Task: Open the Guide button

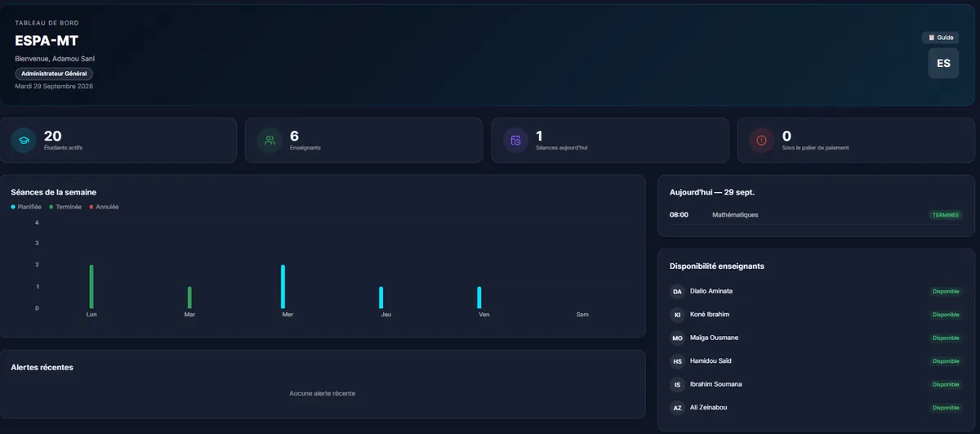Action: (x=940, y=38)
